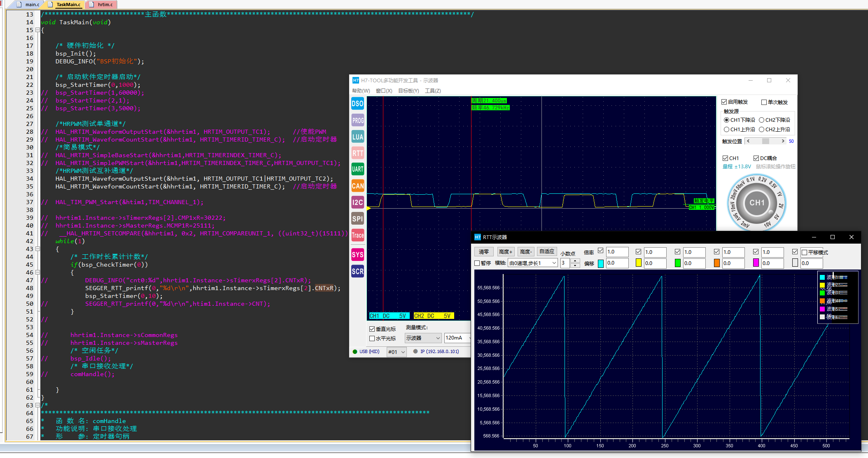Select CH2上升沿 trigger source
This screenshot has height=458, width=868.
(x=761, y=130)
